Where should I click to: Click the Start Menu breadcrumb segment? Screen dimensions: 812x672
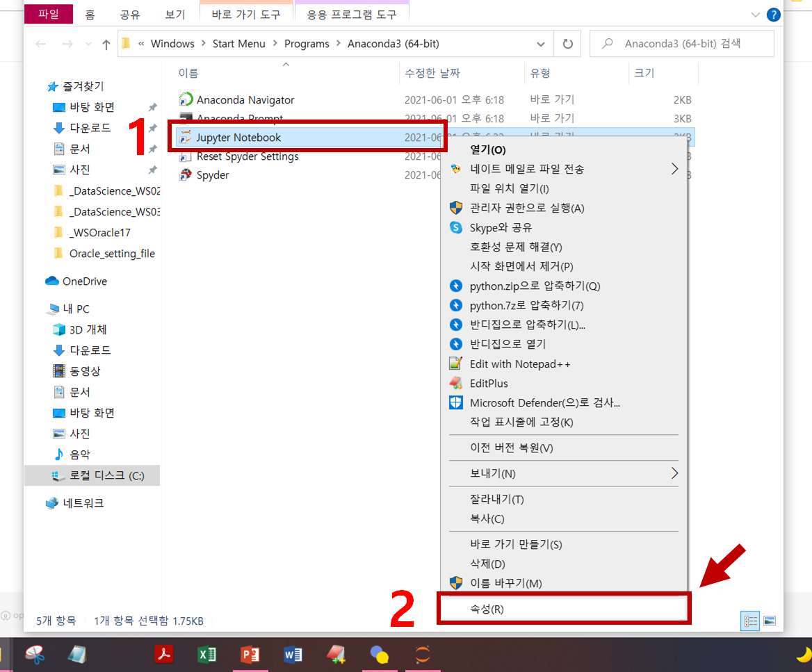click(238, 44)
